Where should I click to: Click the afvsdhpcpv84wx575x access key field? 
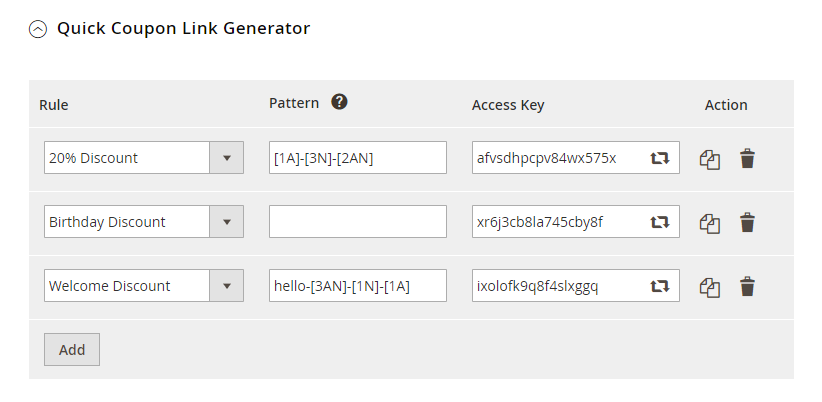pyautogui.click(x=556, y=158)
